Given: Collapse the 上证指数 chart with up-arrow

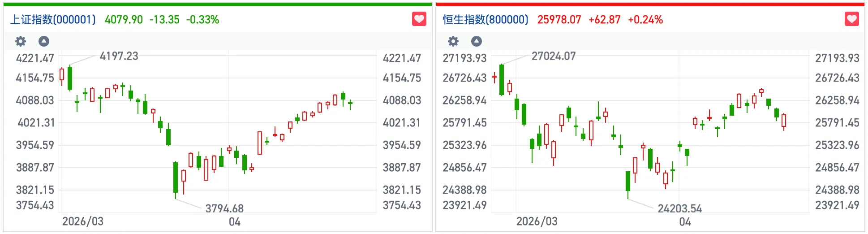Looking at the screenshot, I should point(44,41).
